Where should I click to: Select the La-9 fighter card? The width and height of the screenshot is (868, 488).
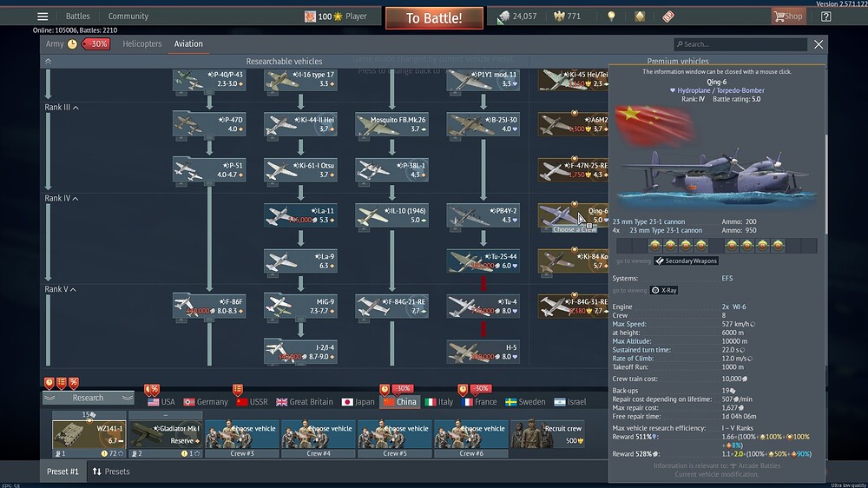pyautogui.click(x=300, y=260)
